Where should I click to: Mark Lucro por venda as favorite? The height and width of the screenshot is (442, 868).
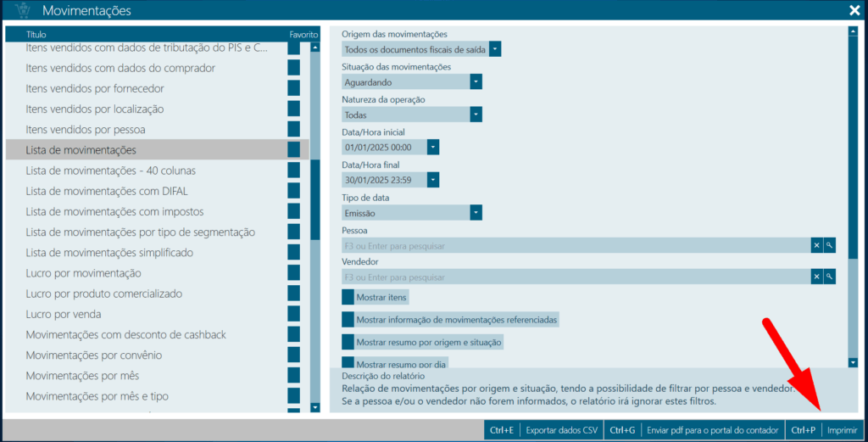coord(293,314)
